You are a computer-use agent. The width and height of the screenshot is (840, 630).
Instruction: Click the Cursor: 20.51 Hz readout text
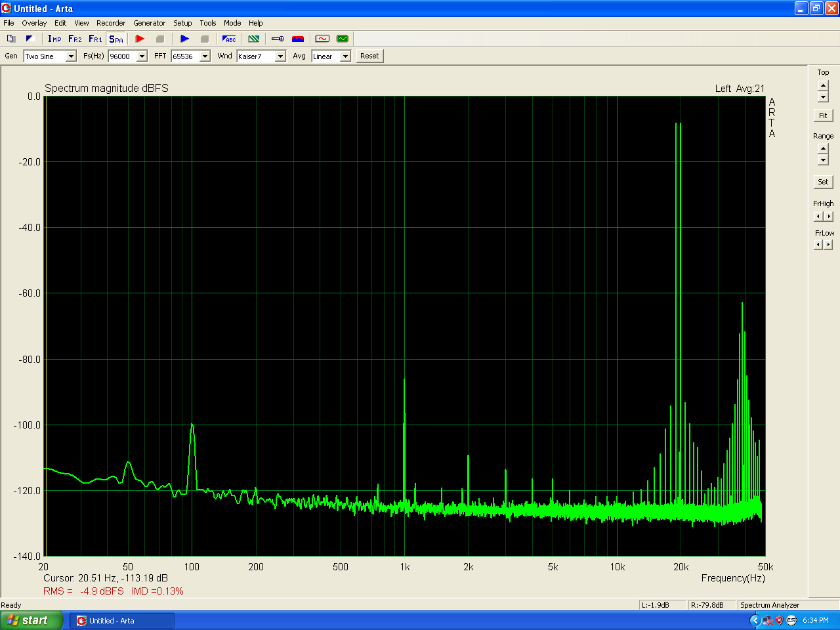(x=106, y=578)
